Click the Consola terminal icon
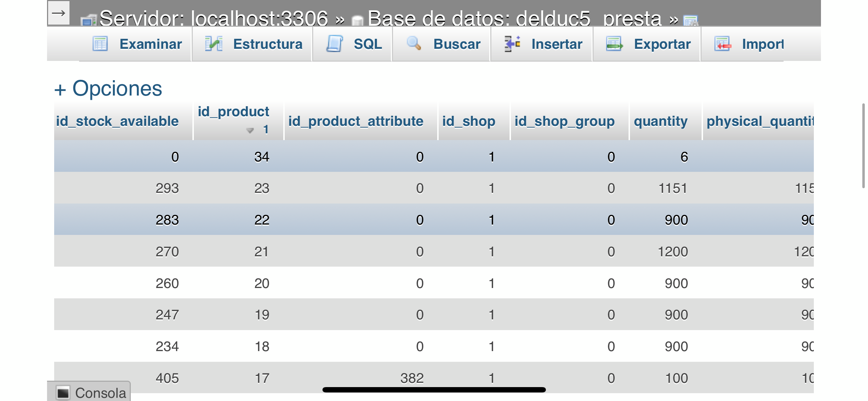 (x=63, y=393)
